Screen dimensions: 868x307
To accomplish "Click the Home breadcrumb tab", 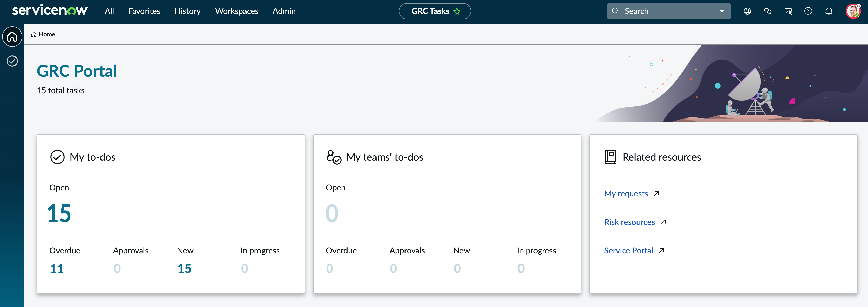I will tap(43, 34).
